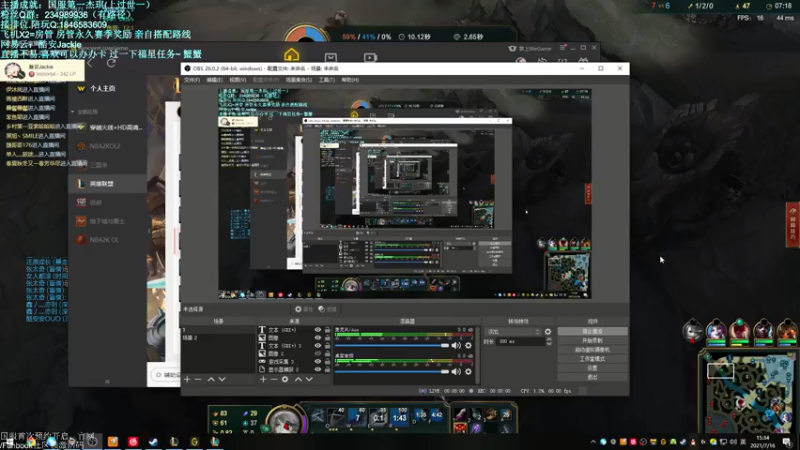Hide the 图像 source
Screen dimensions: 800x450
(318, 338)
